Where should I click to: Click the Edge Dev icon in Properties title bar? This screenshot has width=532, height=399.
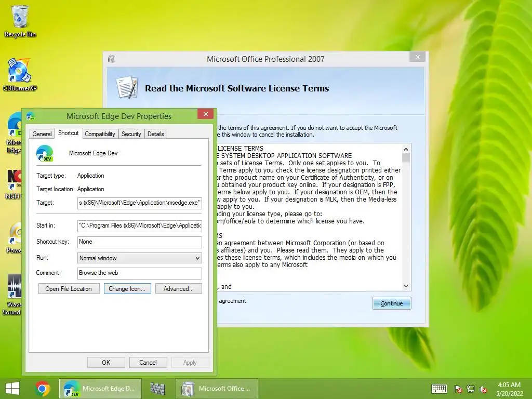(31, 116)
